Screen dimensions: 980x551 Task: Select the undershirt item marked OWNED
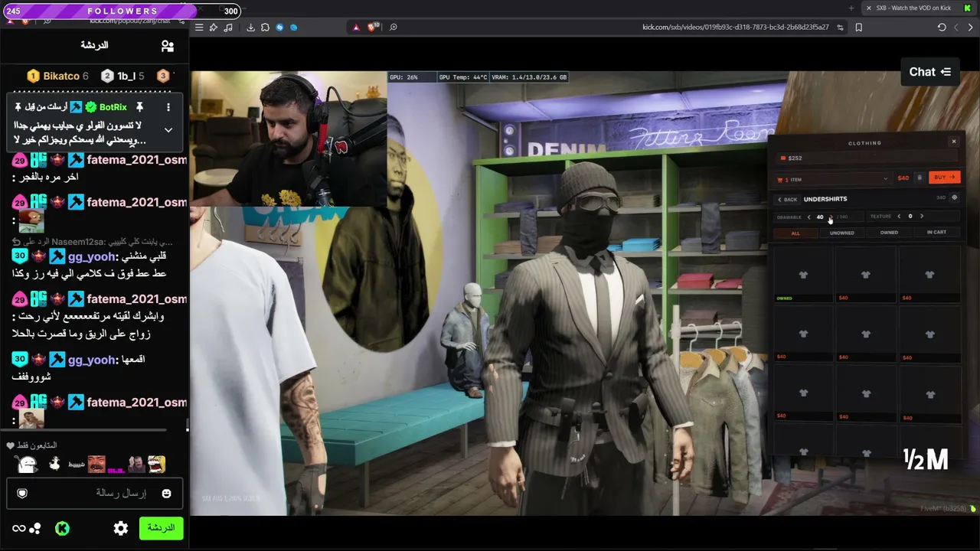pos(803,276)
